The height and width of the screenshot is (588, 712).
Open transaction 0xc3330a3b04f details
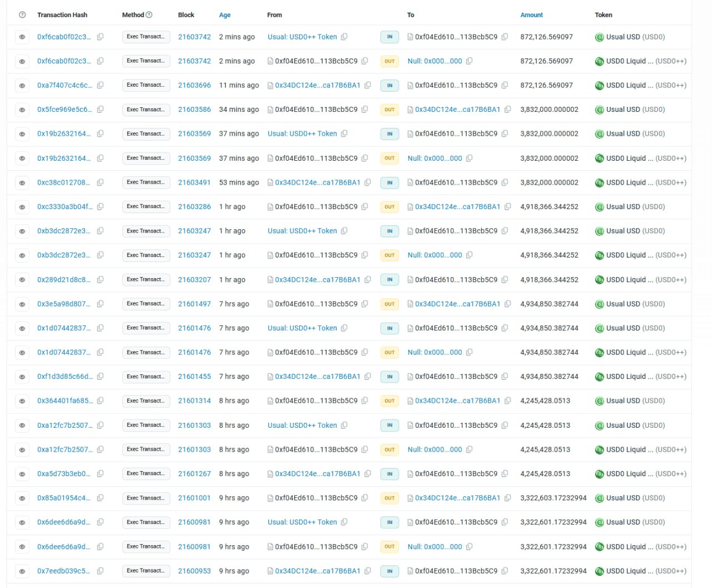coord(65,206)
